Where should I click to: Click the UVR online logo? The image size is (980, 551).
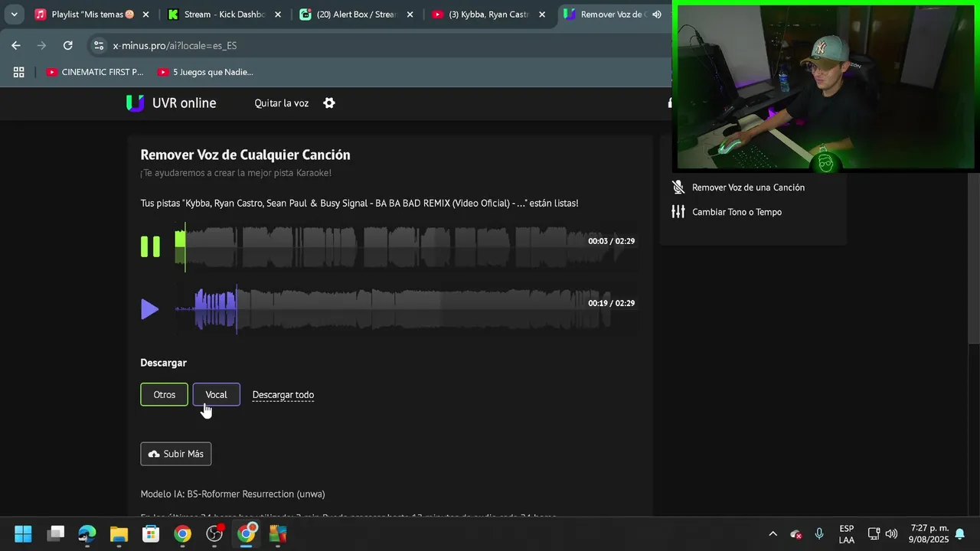[171, 103]
